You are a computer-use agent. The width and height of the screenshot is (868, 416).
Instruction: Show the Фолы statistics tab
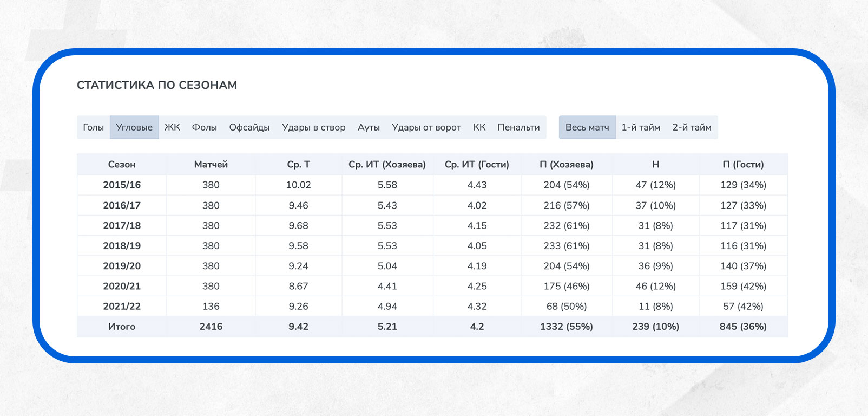click(x=204, y=127)
